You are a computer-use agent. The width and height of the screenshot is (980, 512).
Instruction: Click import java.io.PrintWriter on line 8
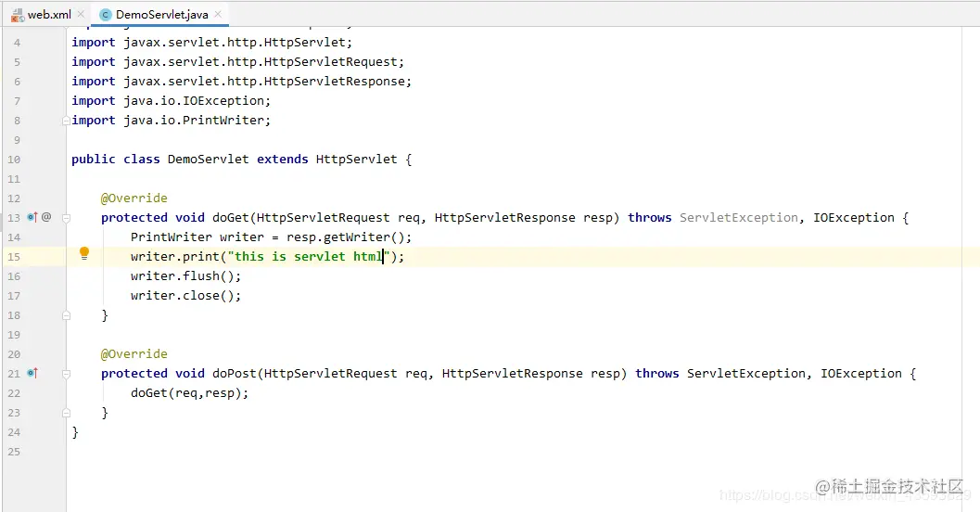(x=171, y=120)
